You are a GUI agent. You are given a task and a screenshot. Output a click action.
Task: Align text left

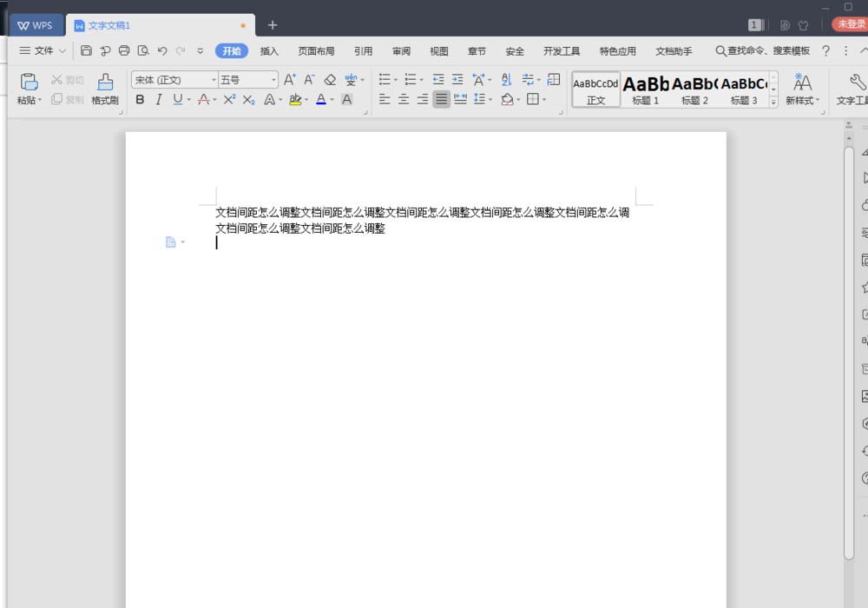(x=385, y=100)
